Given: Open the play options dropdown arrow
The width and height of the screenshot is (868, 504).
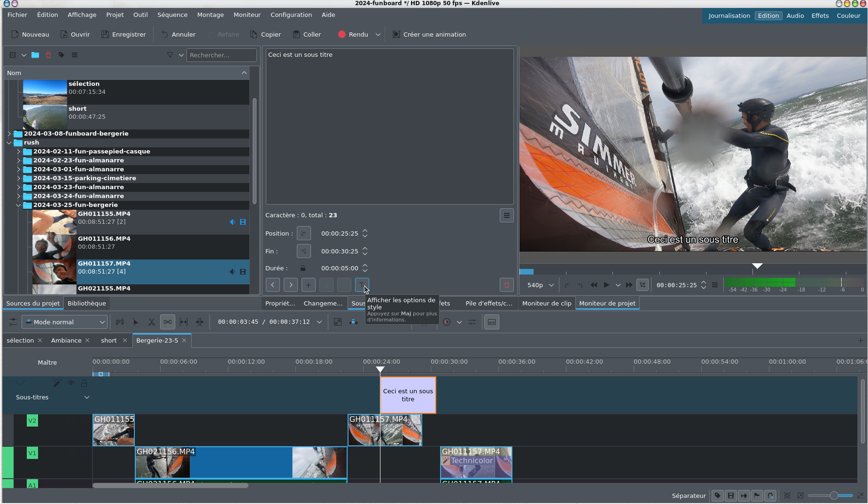Looking at the screenshot, I should click(x=618, y=285).
